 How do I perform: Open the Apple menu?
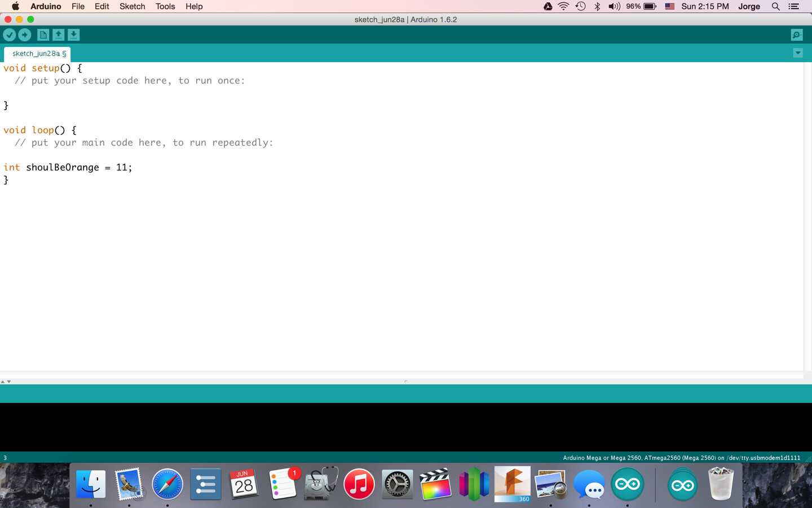pyautogui.click(x=15, y=6)
